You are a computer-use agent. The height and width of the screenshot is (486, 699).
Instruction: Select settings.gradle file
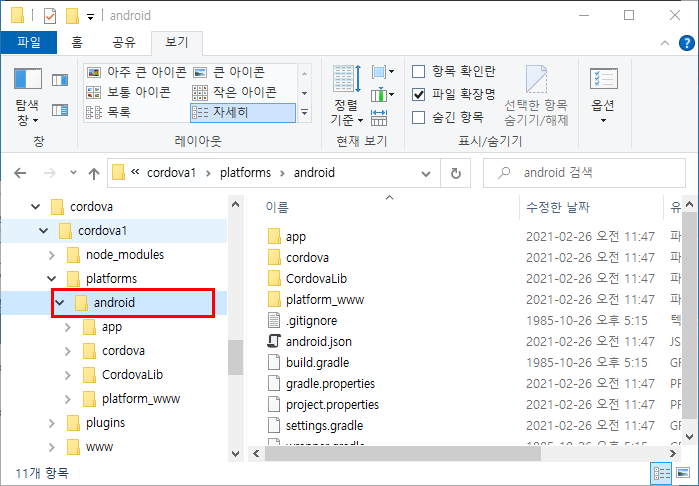tap(324, 425)
